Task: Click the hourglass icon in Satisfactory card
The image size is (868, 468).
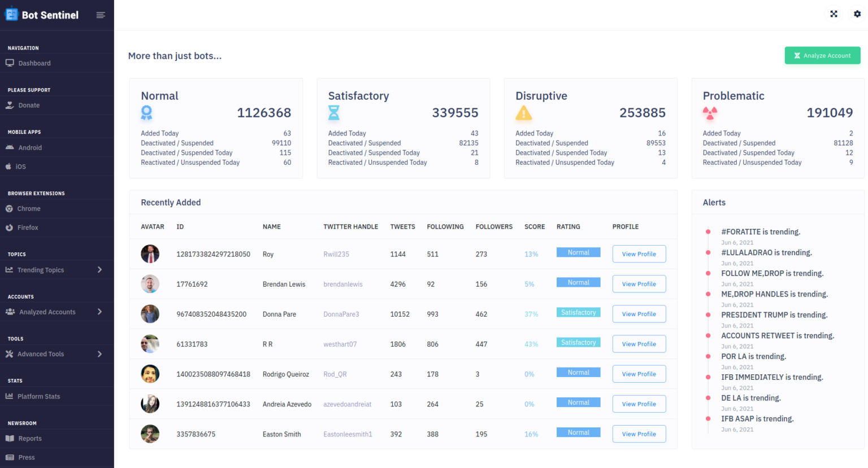Action: click(334, 113)
